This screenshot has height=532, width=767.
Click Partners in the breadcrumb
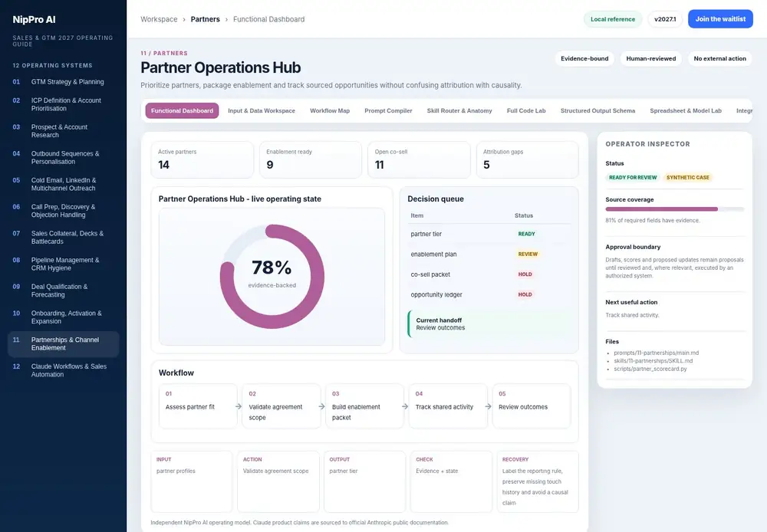205,19
